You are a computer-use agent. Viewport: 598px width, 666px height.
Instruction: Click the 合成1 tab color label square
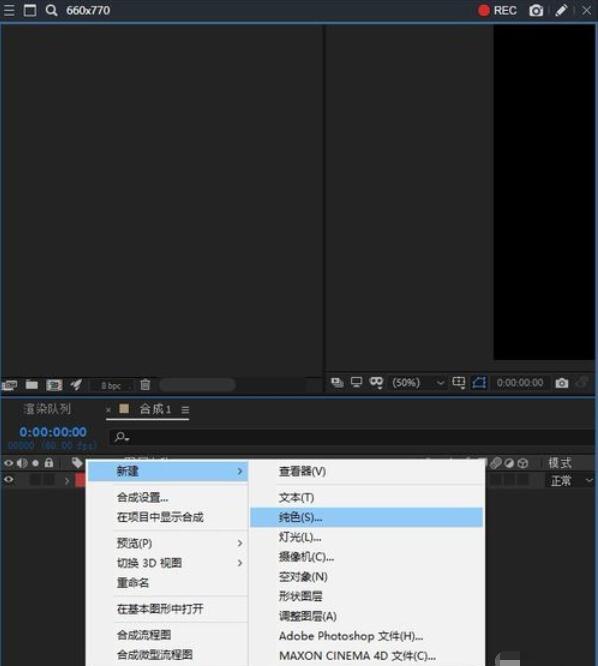(x=124, y=409)
